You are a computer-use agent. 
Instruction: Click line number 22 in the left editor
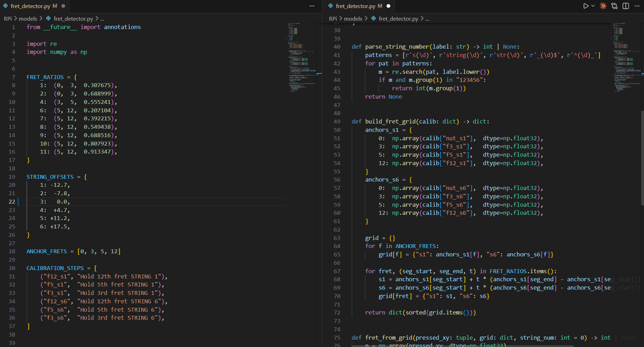point(12,202)
